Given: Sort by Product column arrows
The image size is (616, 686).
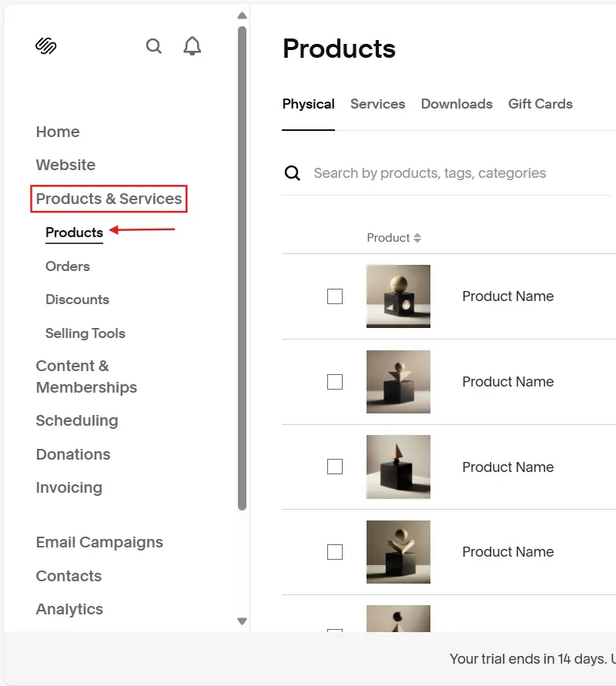Looking at the screenshot, I should click(417, 238).
